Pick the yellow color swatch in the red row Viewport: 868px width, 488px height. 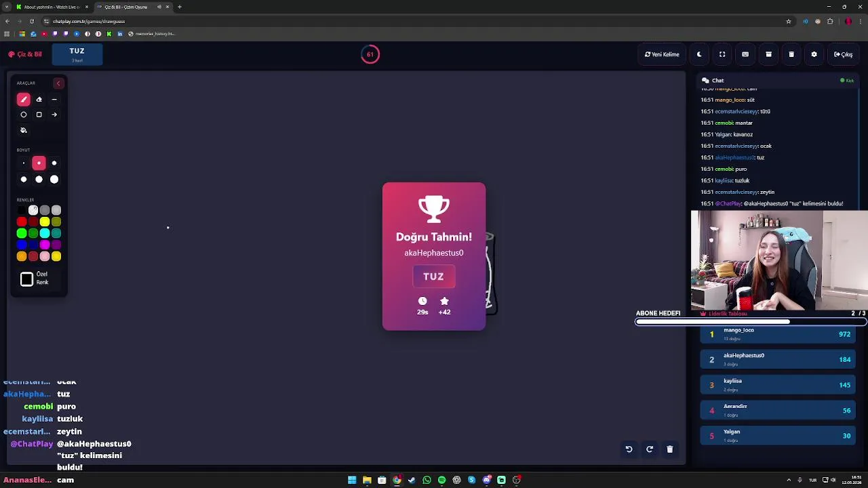coord(45,222)
